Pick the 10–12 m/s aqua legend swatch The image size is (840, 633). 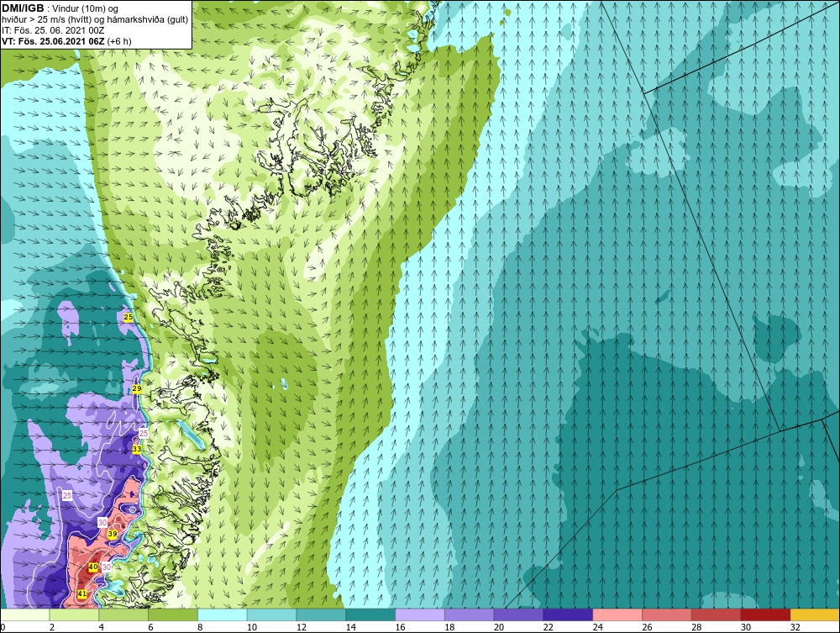point(271,615)
